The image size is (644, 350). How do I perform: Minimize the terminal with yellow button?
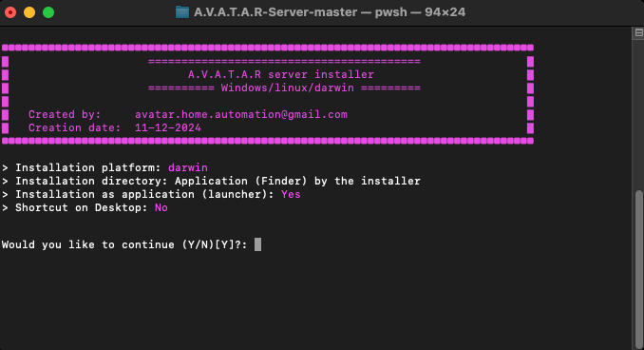(x=29, y=12)
